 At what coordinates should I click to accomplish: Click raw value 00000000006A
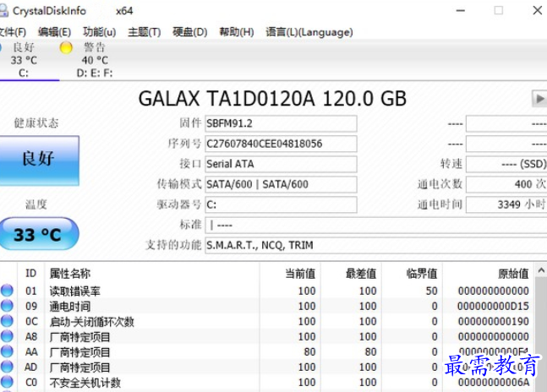493,383
